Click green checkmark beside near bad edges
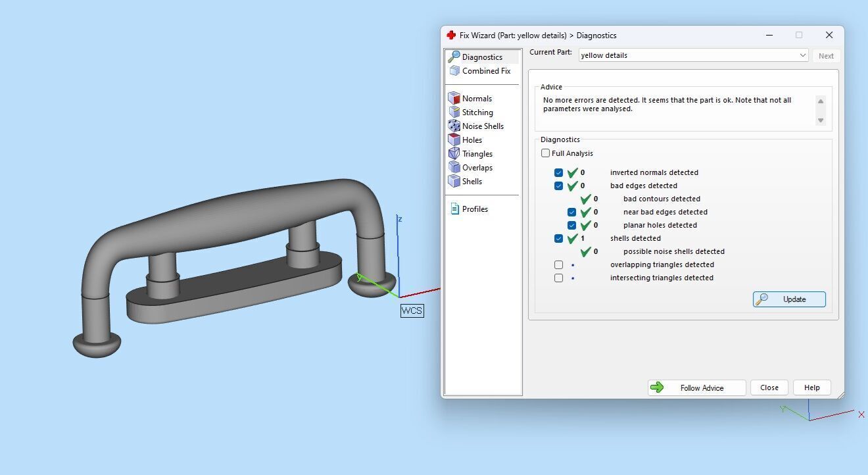Screen dimensions: 868x475 tap(585, 212)
